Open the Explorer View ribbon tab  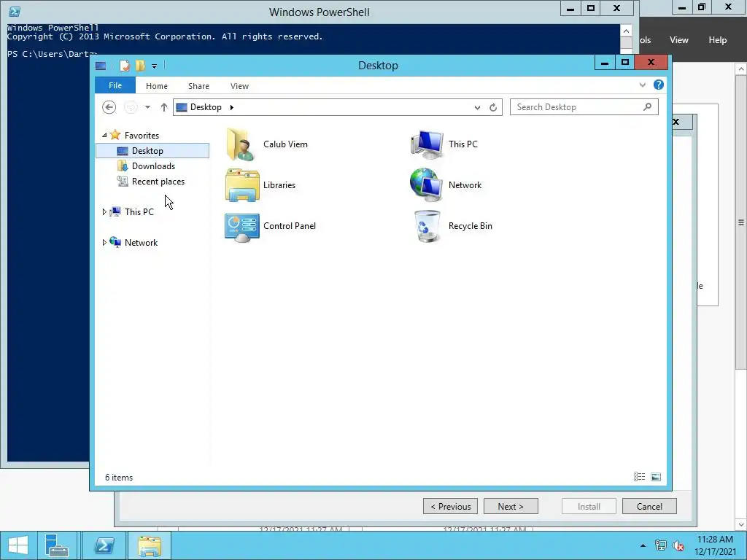(239, 86)
